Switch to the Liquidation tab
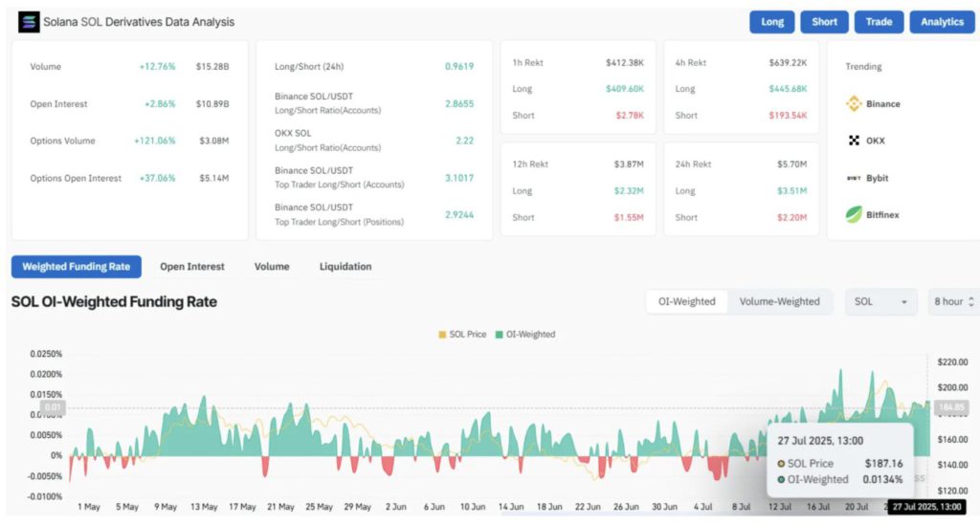980x526 pixels. tap(345, 266)
